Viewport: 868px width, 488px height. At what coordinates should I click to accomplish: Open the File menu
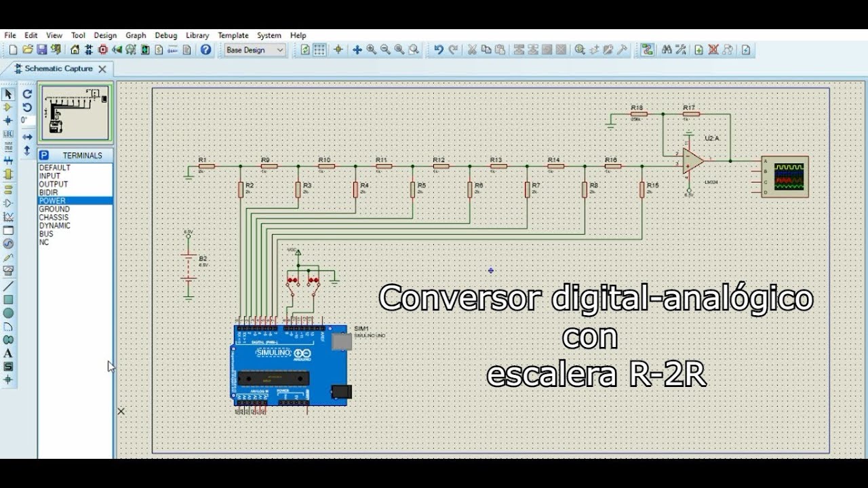[10, 35]
